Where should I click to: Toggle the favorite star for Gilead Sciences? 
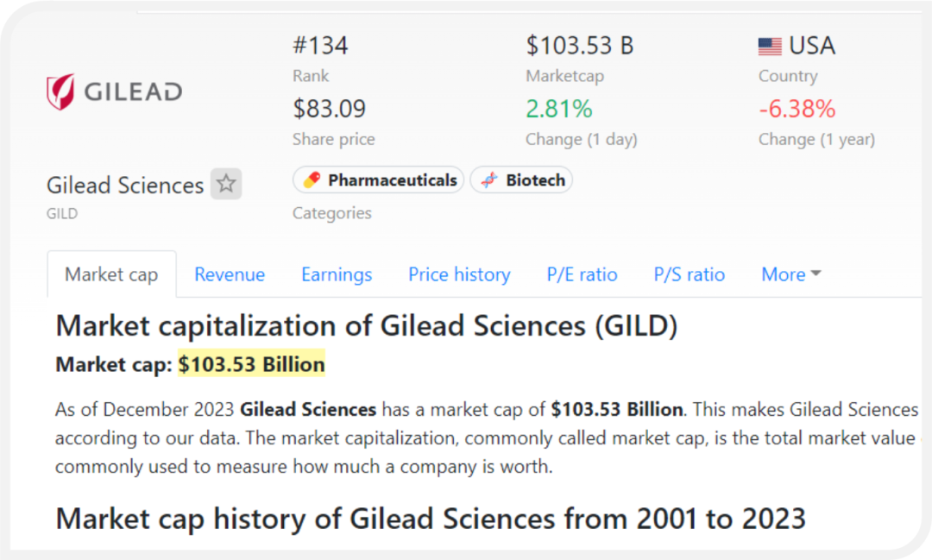click(226, 184)
